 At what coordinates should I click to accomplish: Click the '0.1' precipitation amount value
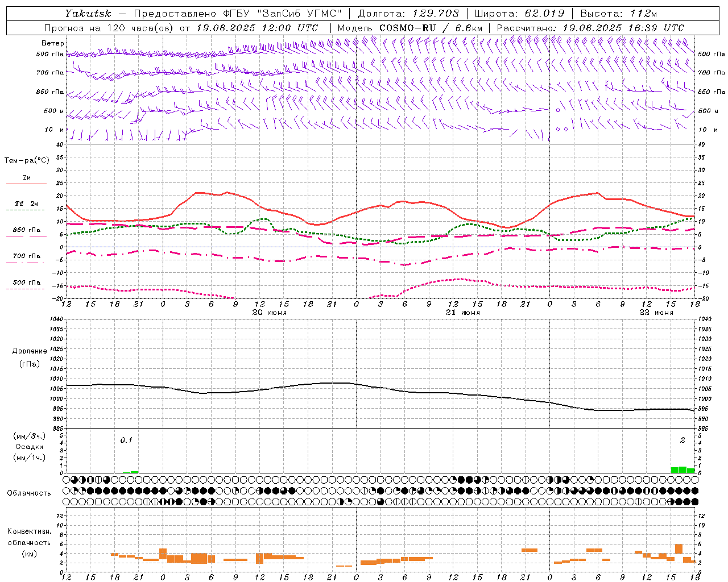[126, 440]
